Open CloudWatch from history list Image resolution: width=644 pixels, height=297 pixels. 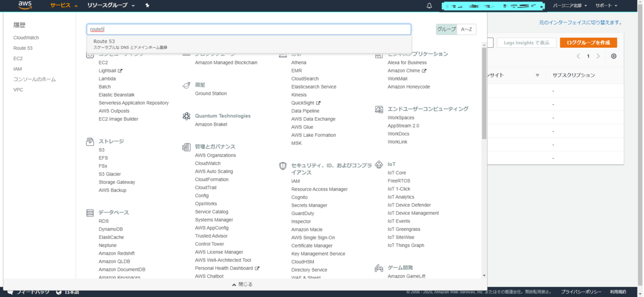click(x=26, y=38)
